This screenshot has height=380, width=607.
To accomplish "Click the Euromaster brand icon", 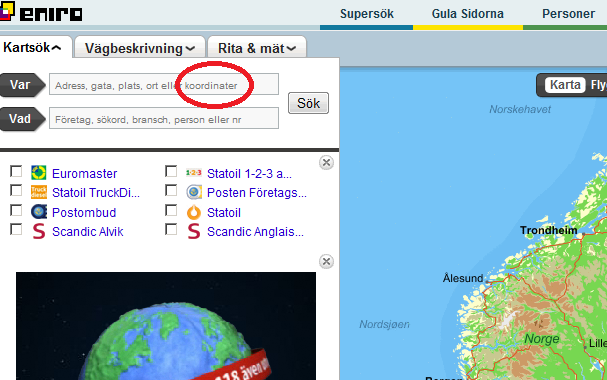I will coord(39,173).
